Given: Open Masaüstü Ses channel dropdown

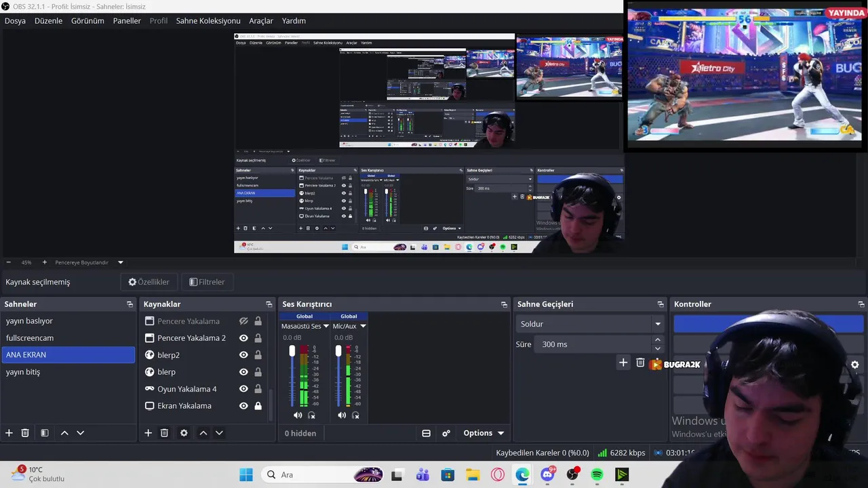Looking at the screenshot, I should click(326, 326).
